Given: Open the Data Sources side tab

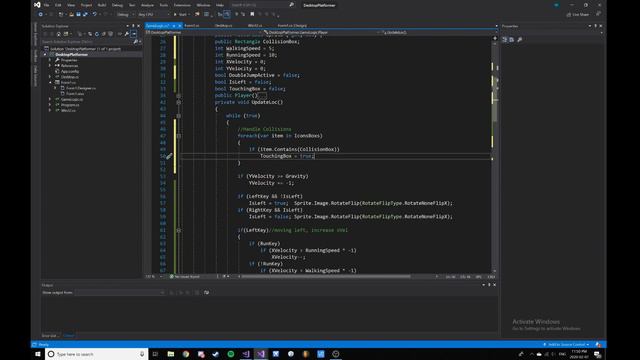Looking at the screenshot, I should coord(36,76).
